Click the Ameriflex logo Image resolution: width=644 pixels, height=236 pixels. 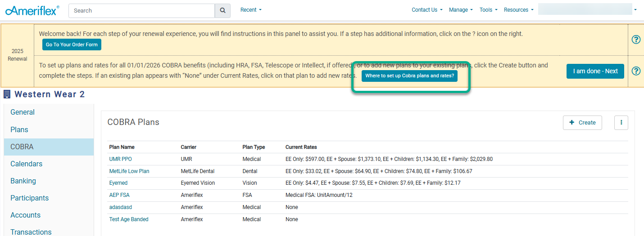point(32,10)
